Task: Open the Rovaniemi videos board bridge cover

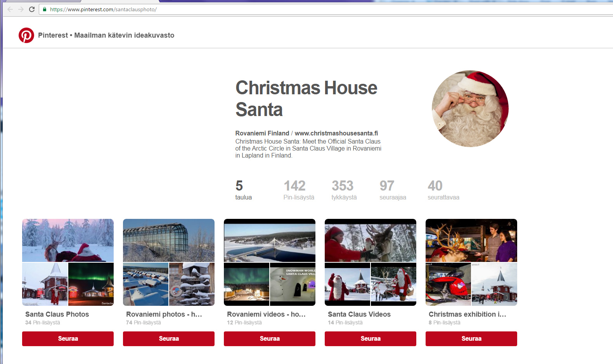Action: (x=270, y=240)
